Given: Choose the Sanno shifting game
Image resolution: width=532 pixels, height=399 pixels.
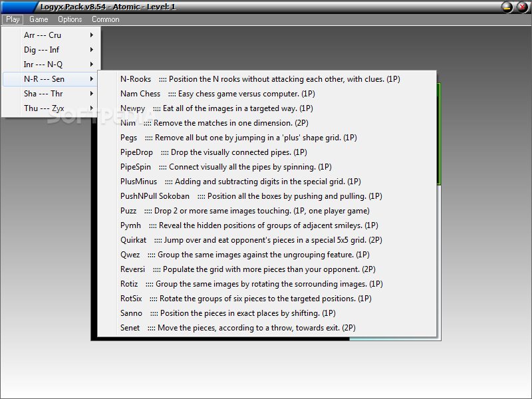Looking at the screenshot, I should pos(267,313).
